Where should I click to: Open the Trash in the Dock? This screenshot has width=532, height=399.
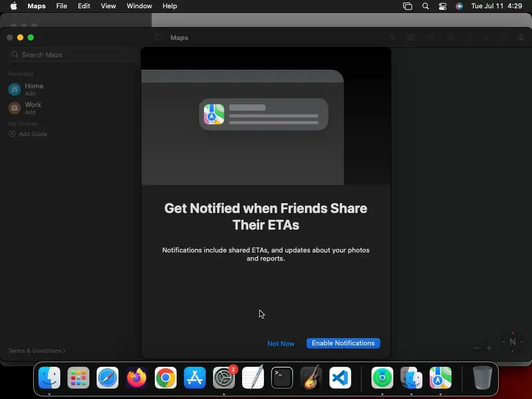pos(483,378)
